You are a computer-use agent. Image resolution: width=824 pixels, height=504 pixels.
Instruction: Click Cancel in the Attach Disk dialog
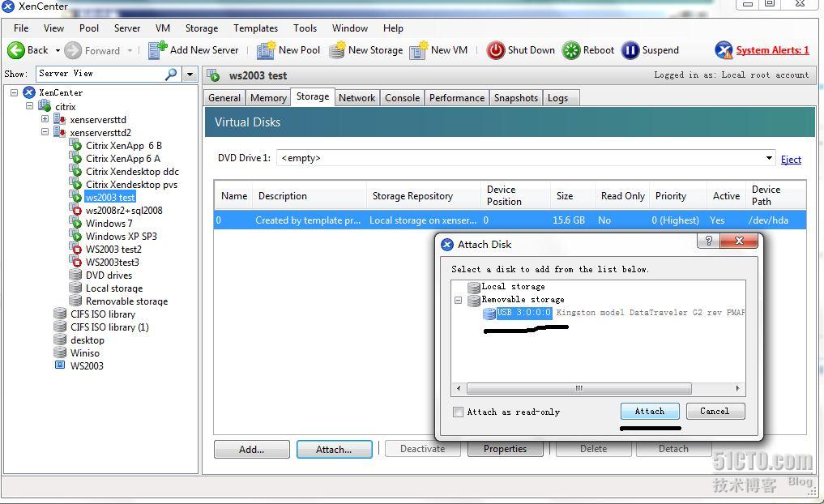pos(715,411)
